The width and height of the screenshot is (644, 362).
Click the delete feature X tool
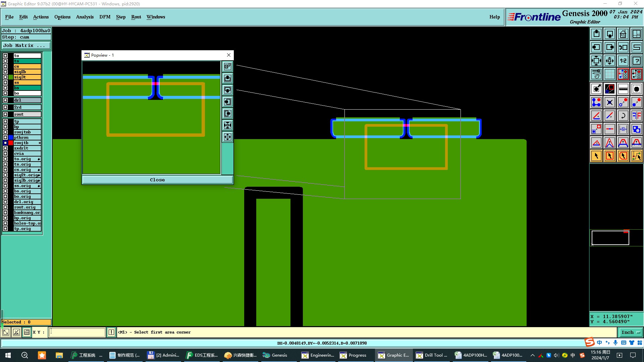tap(609, 102)
